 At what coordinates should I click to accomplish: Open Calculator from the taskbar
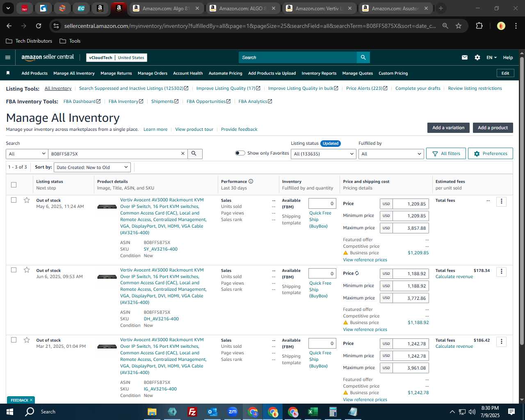(333, 412)
